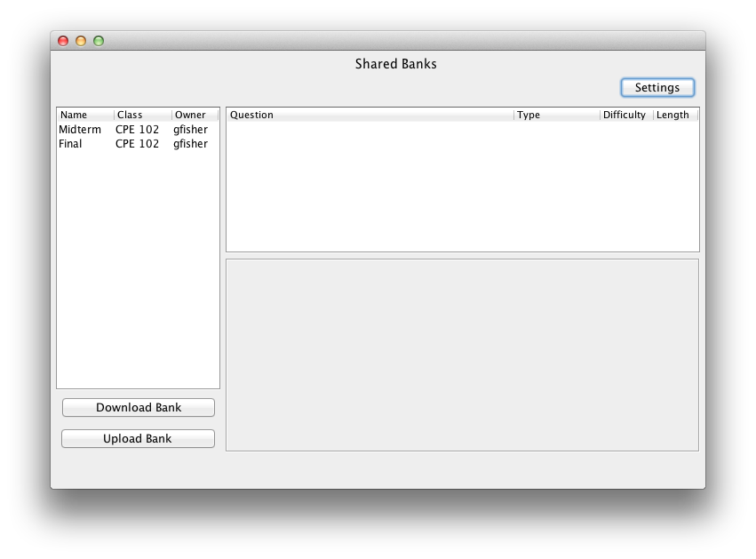Click the empty question table area
This screenshot has height=559, width=756.
(x=462, y=187)
